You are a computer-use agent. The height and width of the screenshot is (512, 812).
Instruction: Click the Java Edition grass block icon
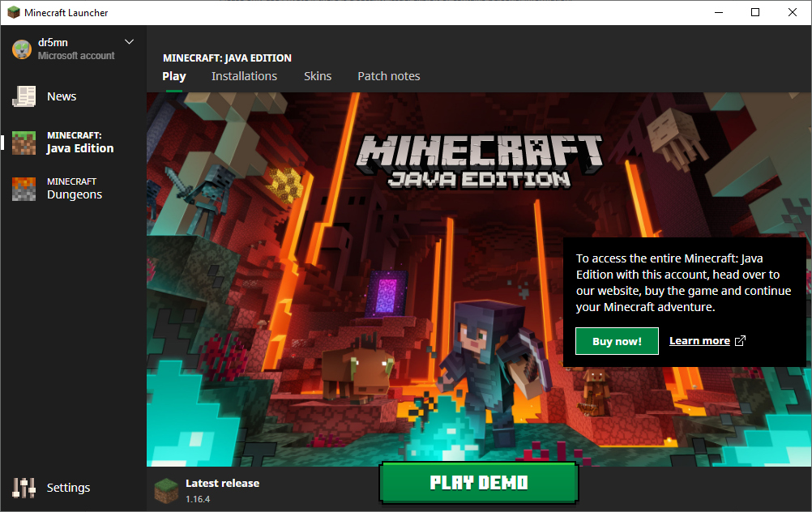click(24, 143)
